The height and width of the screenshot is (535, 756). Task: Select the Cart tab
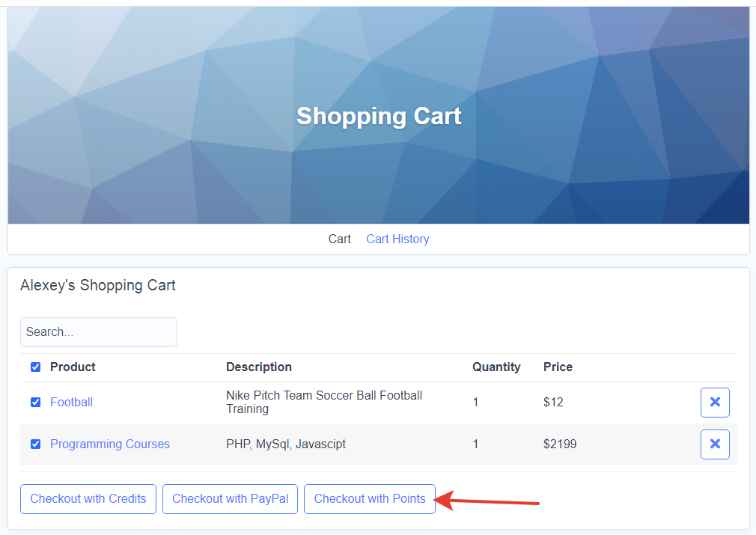339,239
